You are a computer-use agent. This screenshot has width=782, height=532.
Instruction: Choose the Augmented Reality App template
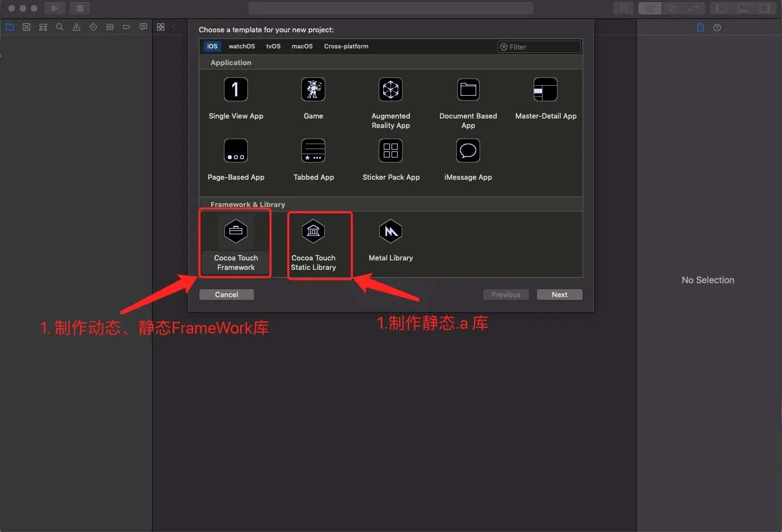(x=390, y=103)
